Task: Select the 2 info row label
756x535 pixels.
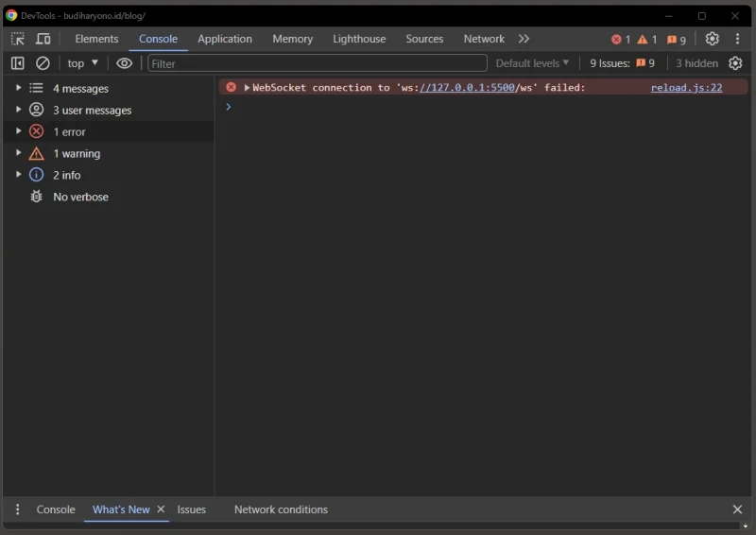Action: pos(66,175)
